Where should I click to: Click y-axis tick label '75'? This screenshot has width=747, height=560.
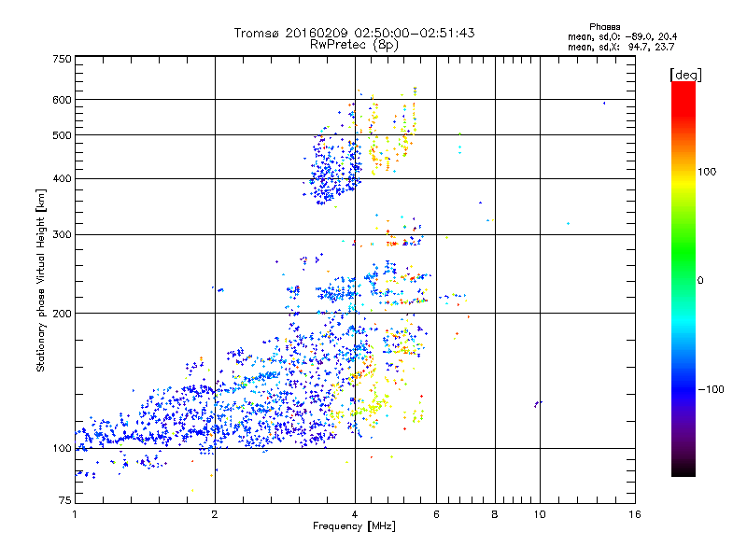(65, 500)
